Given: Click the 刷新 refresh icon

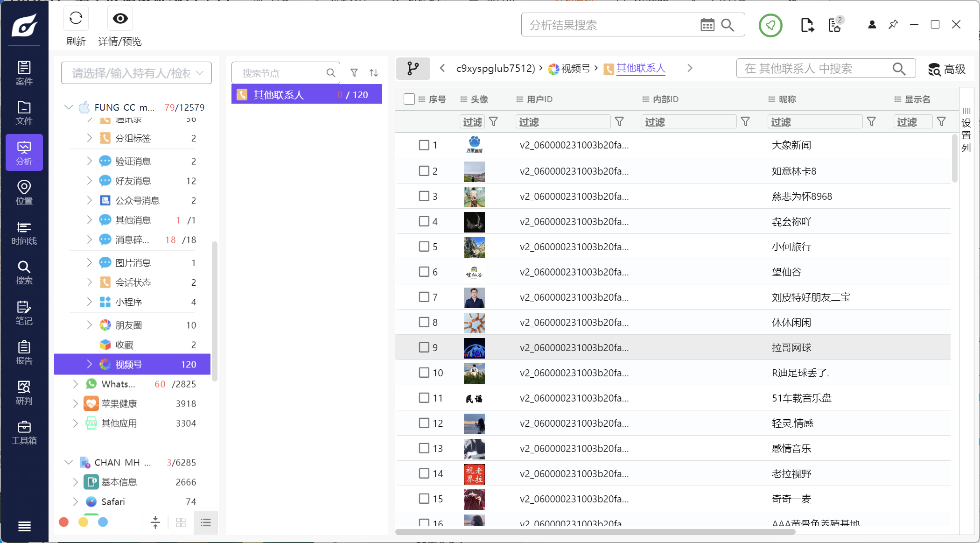Looking at the screenshot, I should click(x=76, y=19).
